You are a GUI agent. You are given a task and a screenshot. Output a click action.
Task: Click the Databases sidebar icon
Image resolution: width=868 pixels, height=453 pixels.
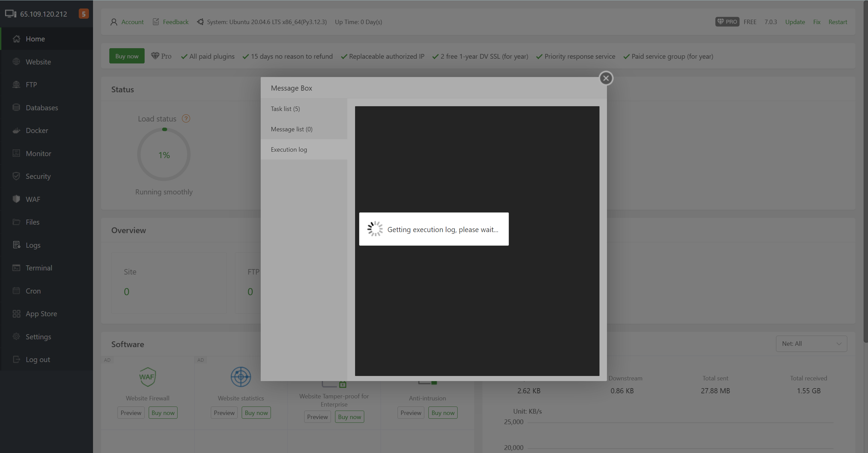(x=16, y=108)
